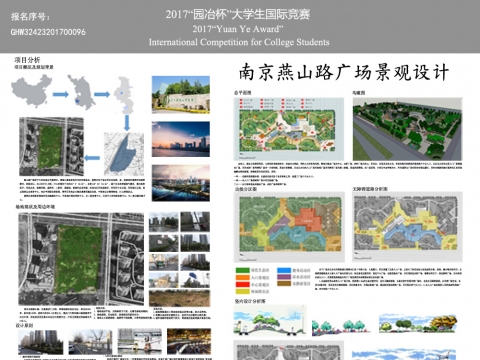Screen dimensions: 480x360
Task: Open the bird's-eye view 3D render
Action: coord(407,129)
